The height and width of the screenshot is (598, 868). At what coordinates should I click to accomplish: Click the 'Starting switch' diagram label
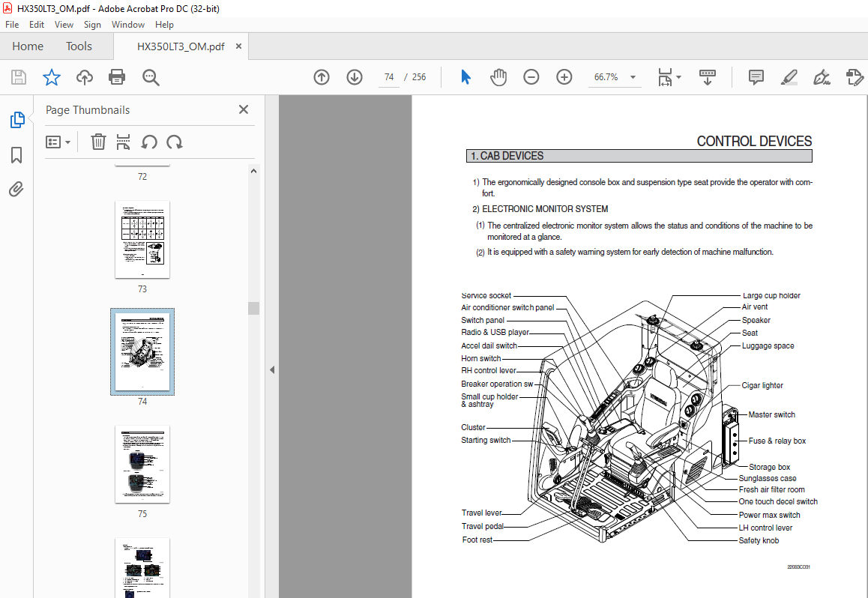[x=486, y=441]
